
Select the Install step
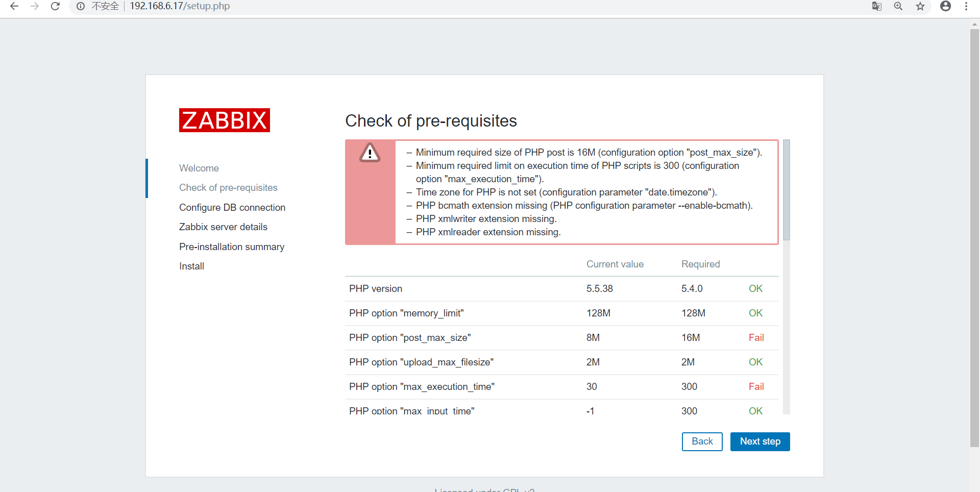pos(191,266)
